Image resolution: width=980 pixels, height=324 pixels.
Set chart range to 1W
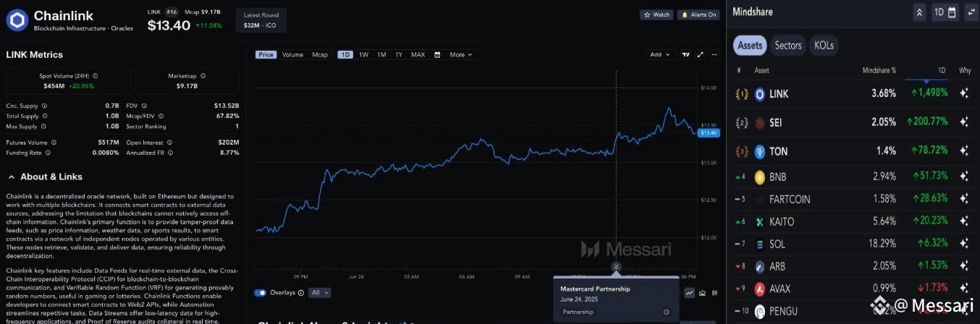click(x=364, y=54)
